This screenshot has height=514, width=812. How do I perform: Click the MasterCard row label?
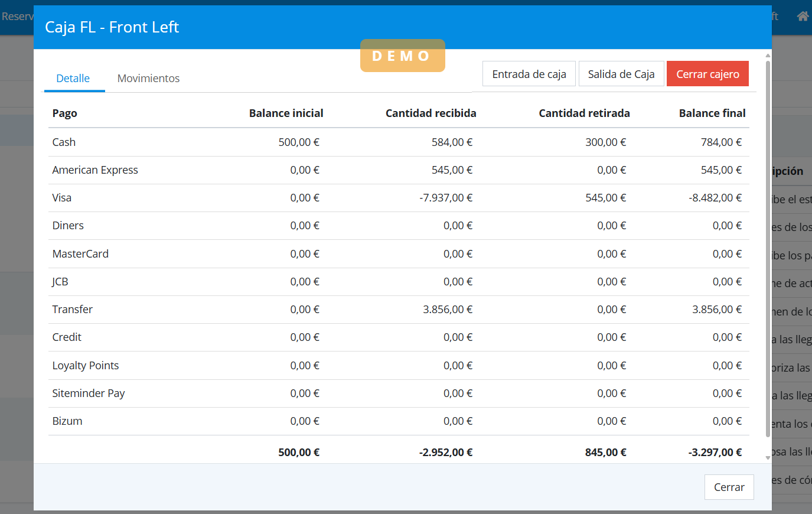pos(80,254)
